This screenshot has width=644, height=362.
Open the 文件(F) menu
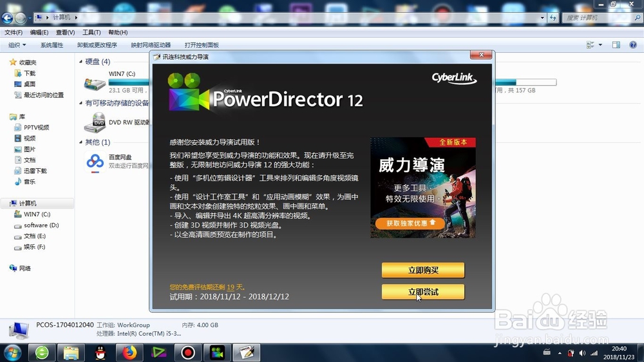coord(14,32)
